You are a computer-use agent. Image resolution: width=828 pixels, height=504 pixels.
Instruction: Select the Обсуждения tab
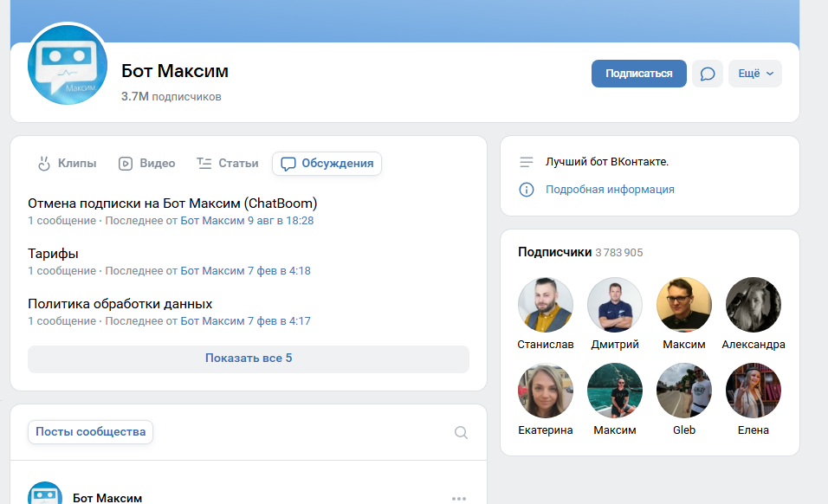pos(327,163)
